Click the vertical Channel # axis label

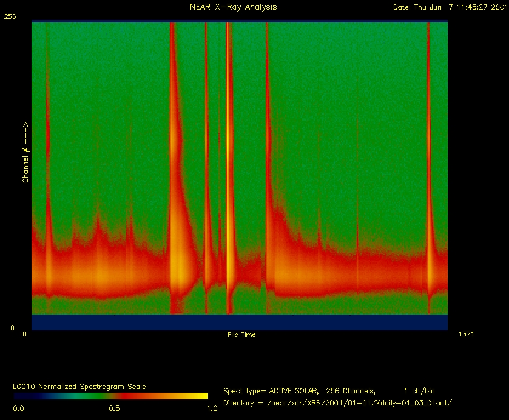click(x=26, y=153)
